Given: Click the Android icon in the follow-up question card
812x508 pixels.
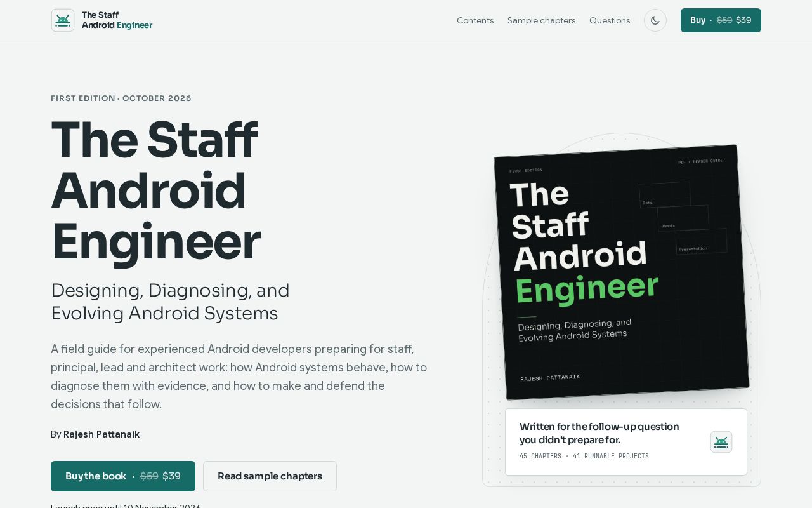Looking at the screenshot, I should (x=721, y=442).
